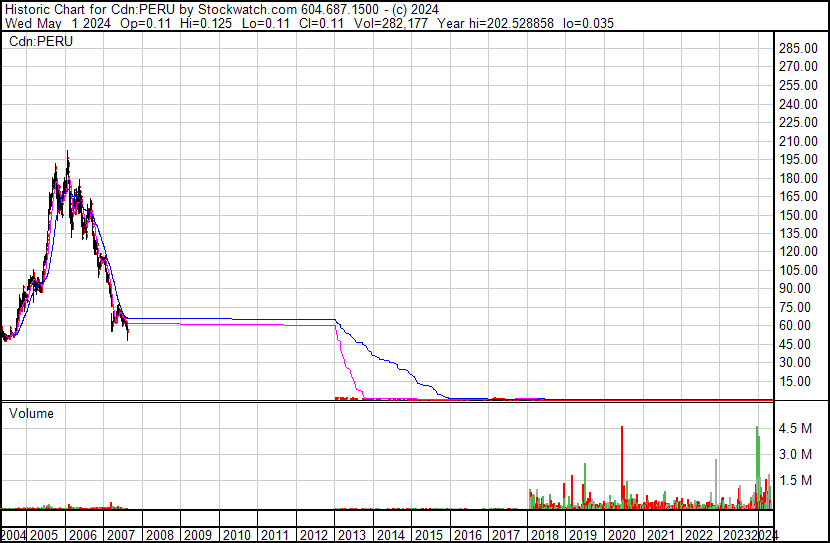Image resolution: width=830 pixels, height=543 pixels.
Task: Click the 90.00 price axis label
Action: pyautogui.click(x=795, y=288)
